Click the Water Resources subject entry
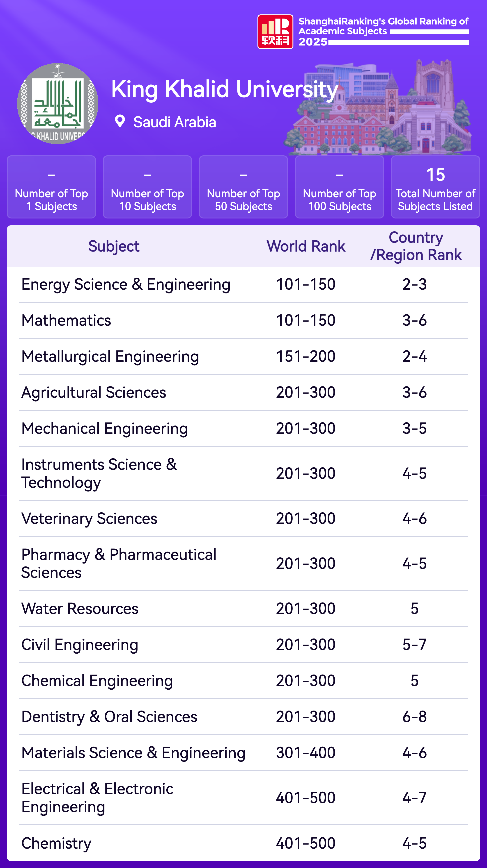 (80, 609)
